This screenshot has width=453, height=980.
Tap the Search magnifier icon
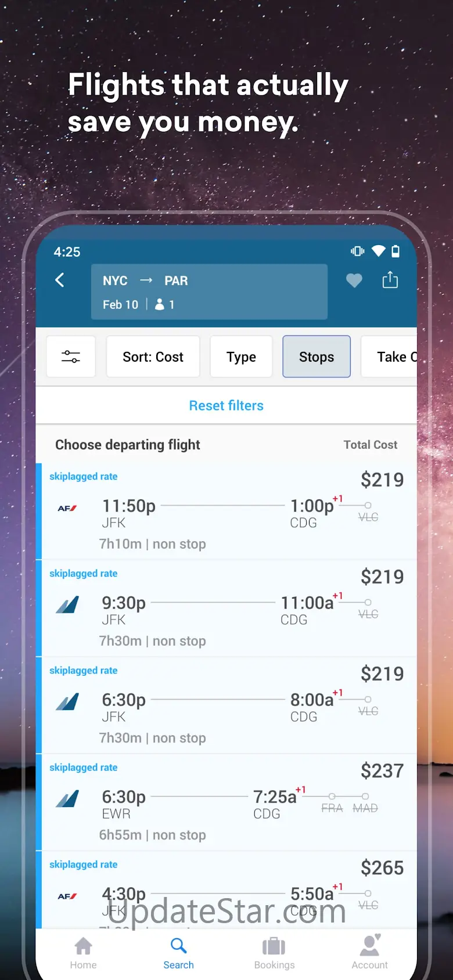tap(178, 946)
